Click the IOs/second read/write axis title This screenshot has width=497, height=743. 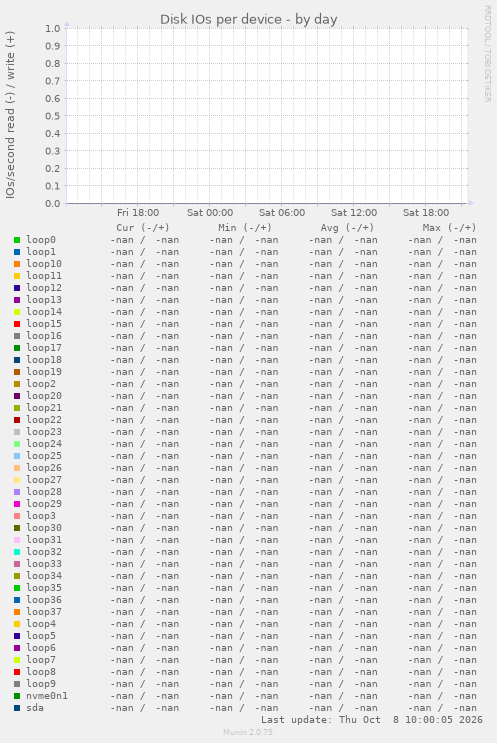point(10,115)
